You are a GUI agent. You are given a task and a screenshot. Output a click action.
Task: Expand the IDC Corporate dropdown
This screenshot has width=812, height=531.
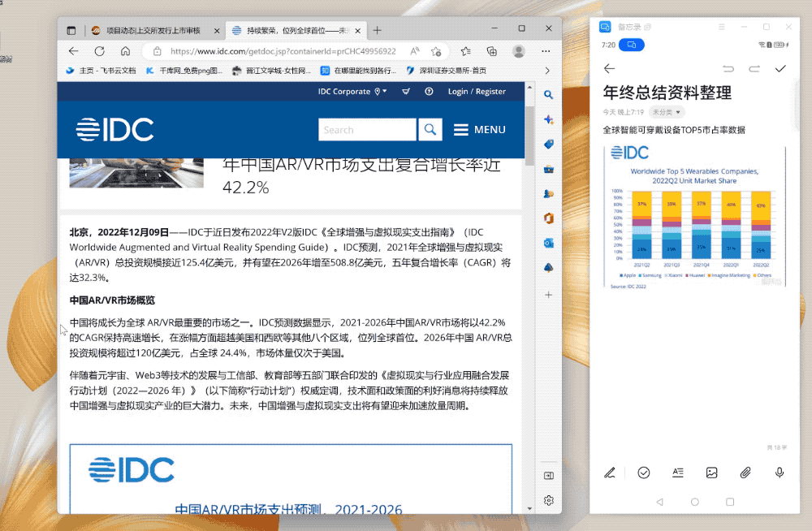[352, 92]
